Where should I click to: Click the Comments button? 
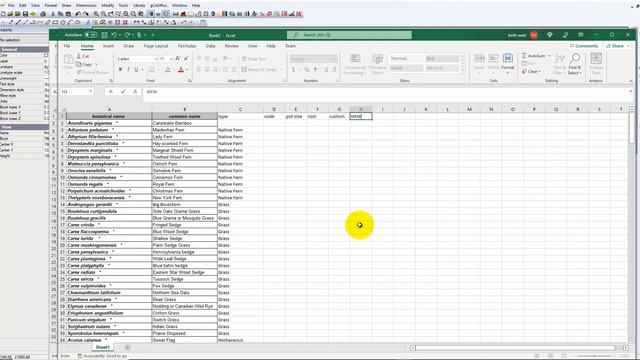pyautogui.click(x=584, y=46)
